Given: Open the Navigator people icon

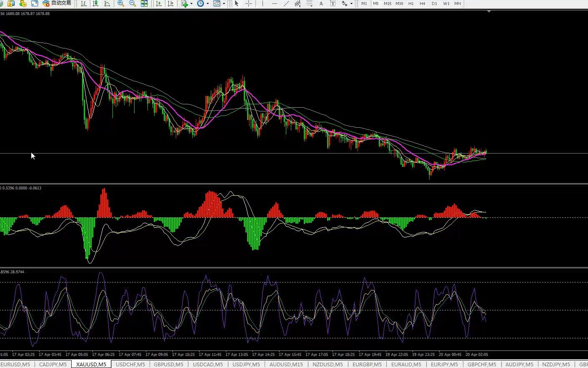Looking at the screenshot, I should 23,3.
